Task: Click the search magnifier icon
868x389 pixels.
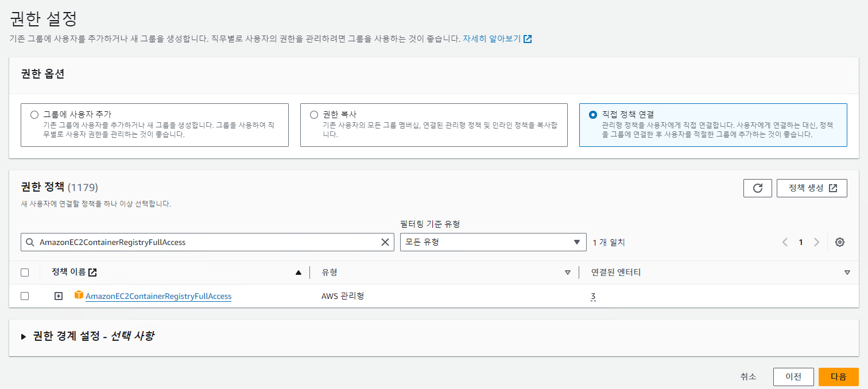Action: pos(30,242)
